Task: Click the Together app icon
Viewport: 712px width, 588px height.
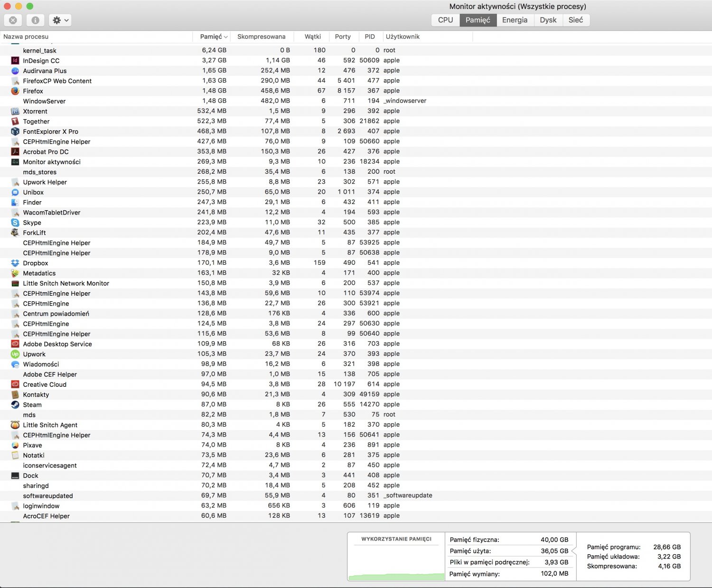Action: click(x=15, y=121)
